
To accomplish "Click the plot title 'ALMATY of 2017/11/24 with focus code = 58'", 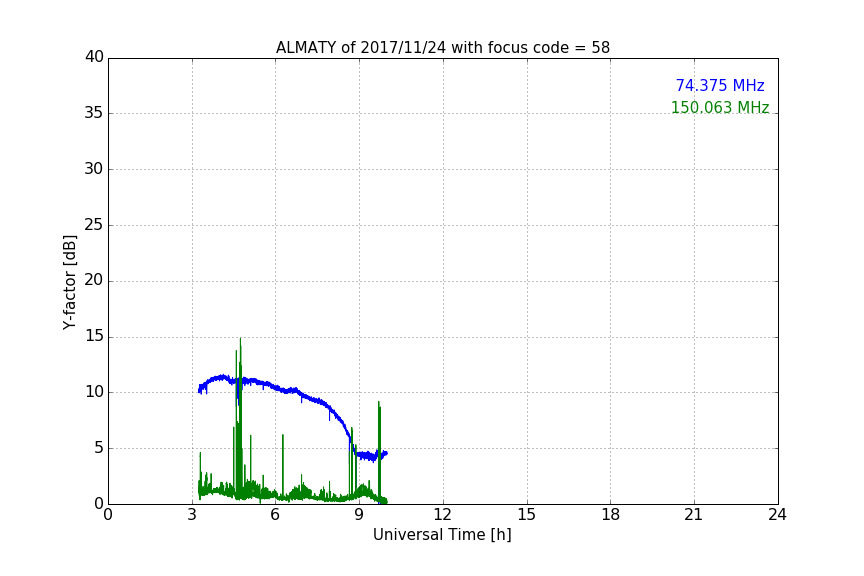I will (x=442, y=47).
